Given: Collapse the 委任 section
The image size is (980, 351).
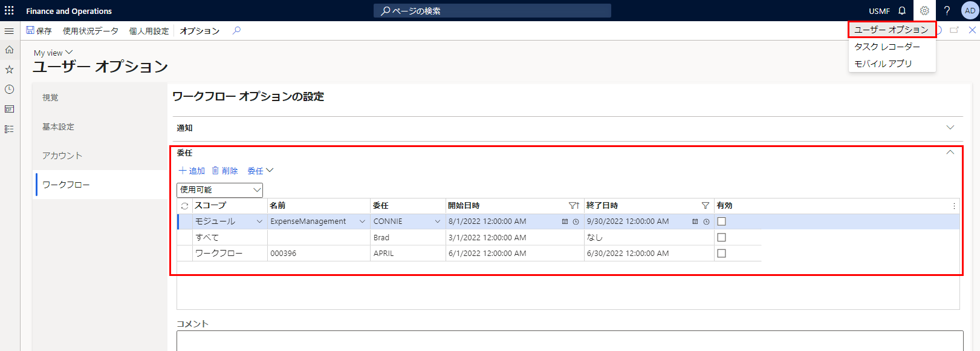Looking at the screenshot, I should click(950, 153).
